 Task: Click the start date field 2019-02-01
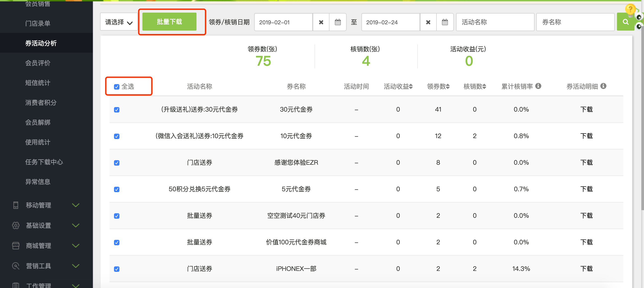[283, 22]
